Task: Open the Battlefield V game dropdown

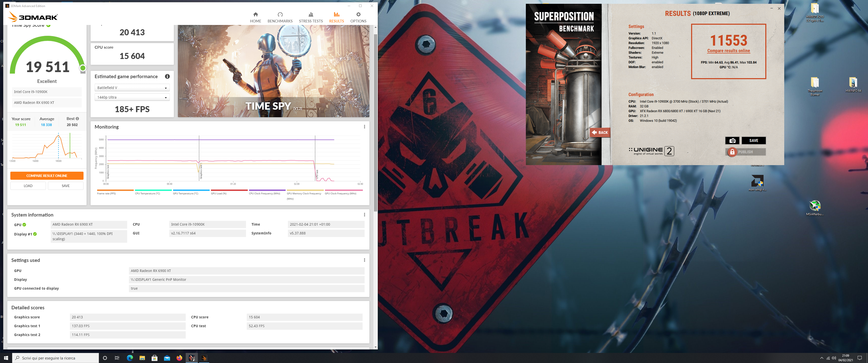Action: click(132, 87)
